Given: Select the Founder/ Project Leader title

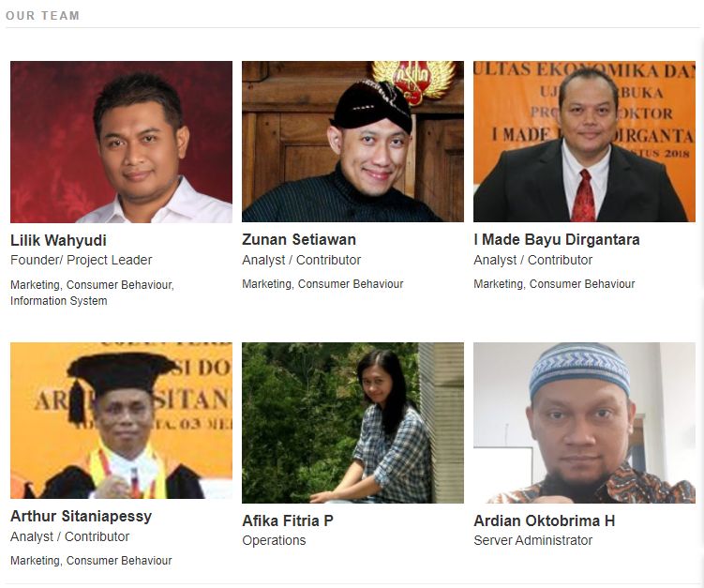Looking at the screenshot, I should pyautogui.click(x=82, y=260).
